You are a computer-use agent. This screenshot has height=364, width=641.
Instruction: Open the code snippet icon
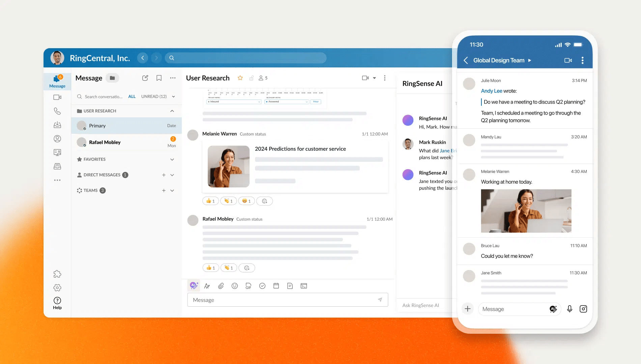(x=304, y=285)
